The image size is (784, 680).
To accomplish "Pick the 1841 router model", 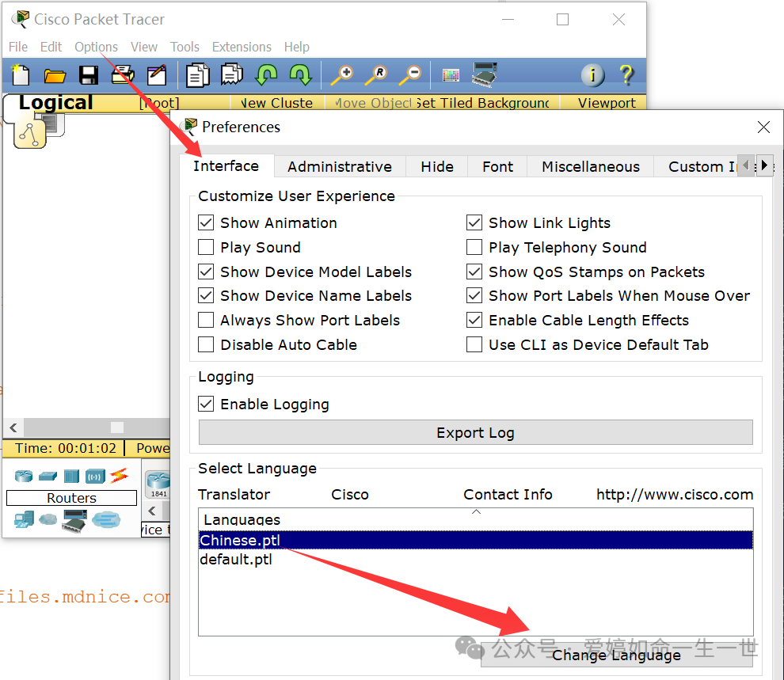I will tap(158, 484).
